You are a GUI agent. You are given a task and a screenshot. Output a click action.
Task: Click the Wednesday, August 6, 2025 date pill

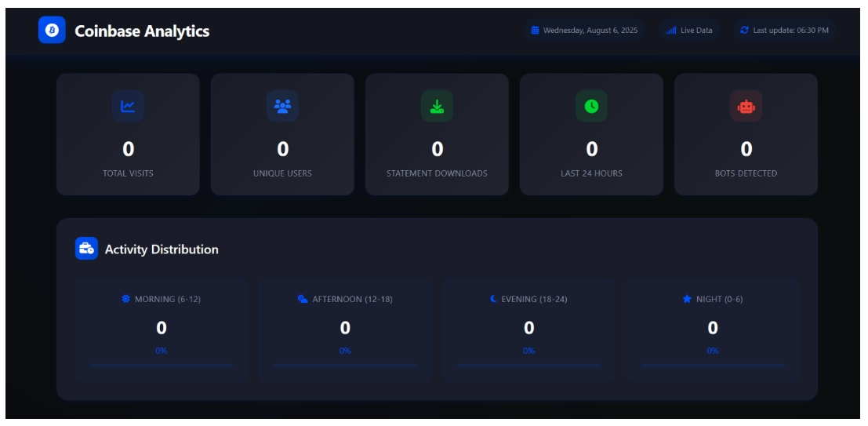[x=585, y=31]
